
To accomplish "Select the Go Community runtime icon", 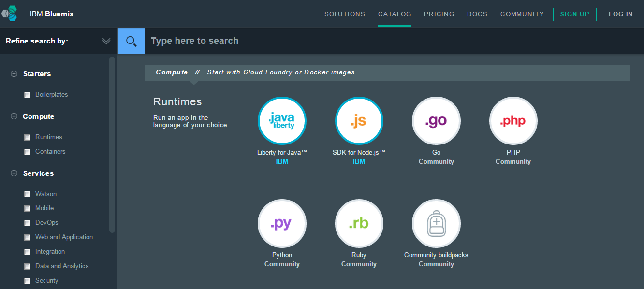I will 436,121.
